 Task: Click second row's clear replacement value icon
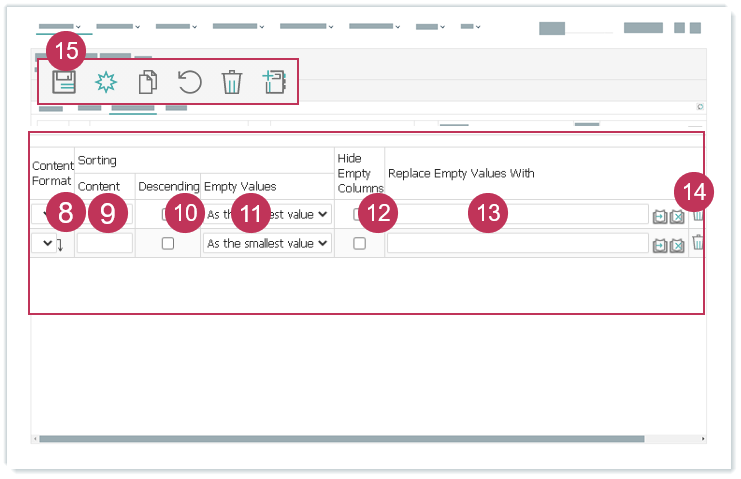point(677,245)
